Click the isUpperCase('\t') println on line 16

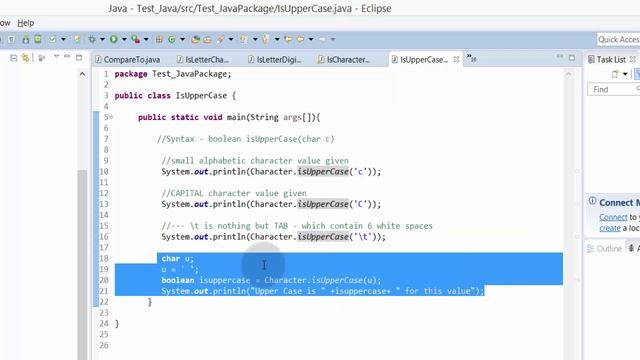(x=273, y=237)
